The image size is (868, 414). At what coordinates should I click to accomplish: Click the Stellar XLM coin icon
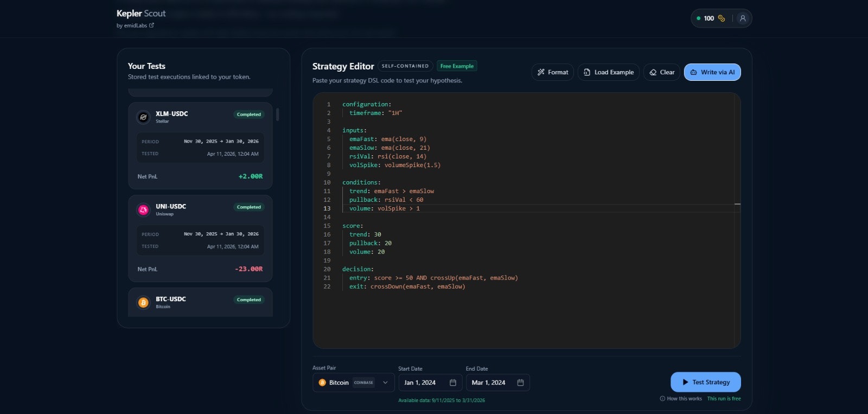pos(143,117)
